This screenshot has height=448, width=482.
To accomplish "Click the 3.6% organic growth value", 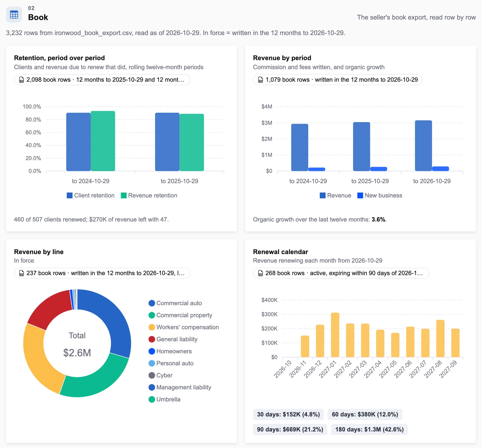I will point(378,220).
